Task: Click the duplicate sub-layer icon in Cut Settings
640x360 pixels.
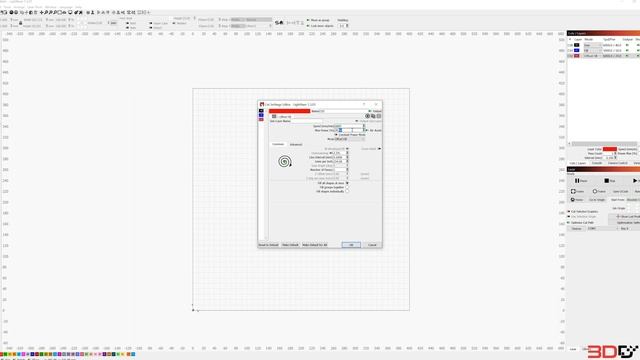Action: pyautogui.click(x=373, y=116)
